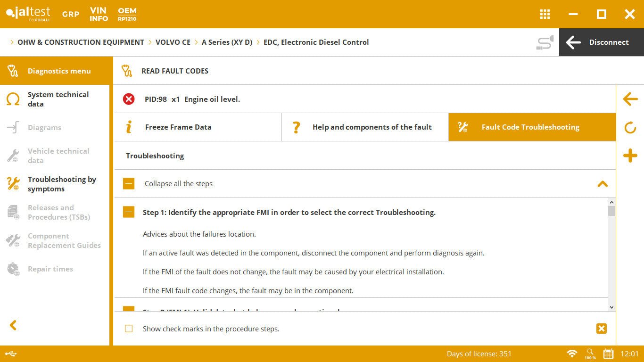Click the scroll down arrow in troubleshooting list
This screenshot has width=644, height=362.
click(611, 307)
